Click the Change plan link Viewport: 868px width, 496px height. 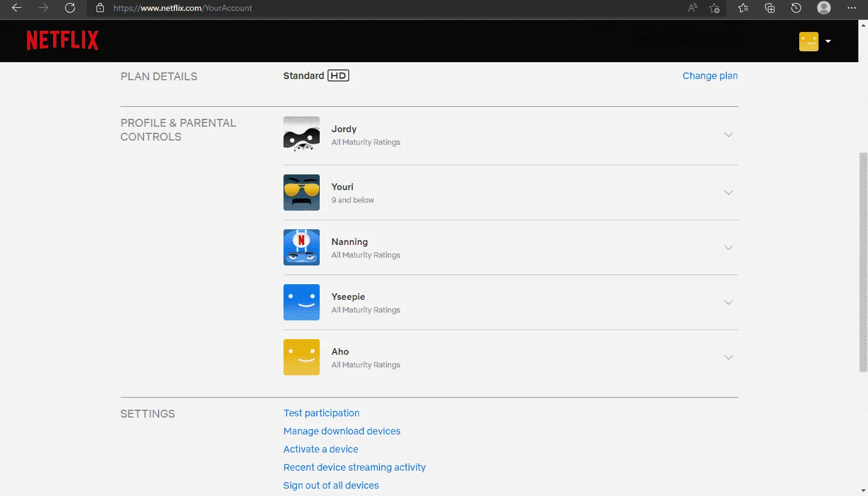pyautogui.click(x=710, y=75)
